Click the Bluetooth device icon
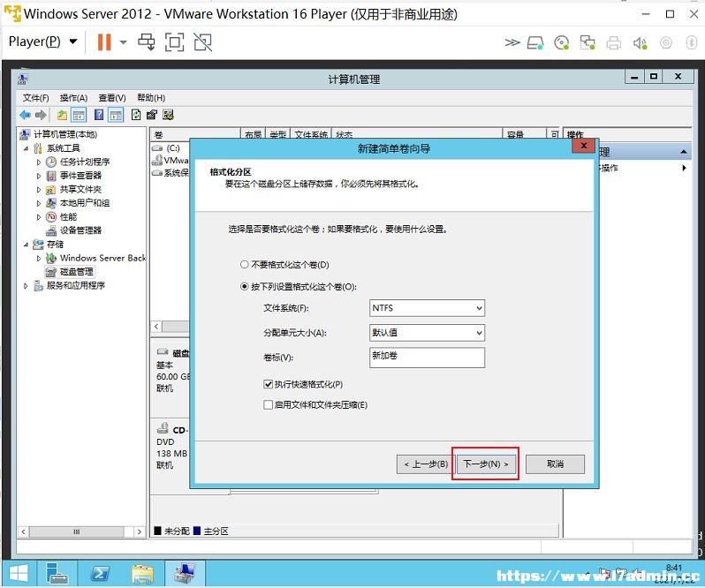The width and height of the screenshot is (705, 588). (x=691, y=42)
